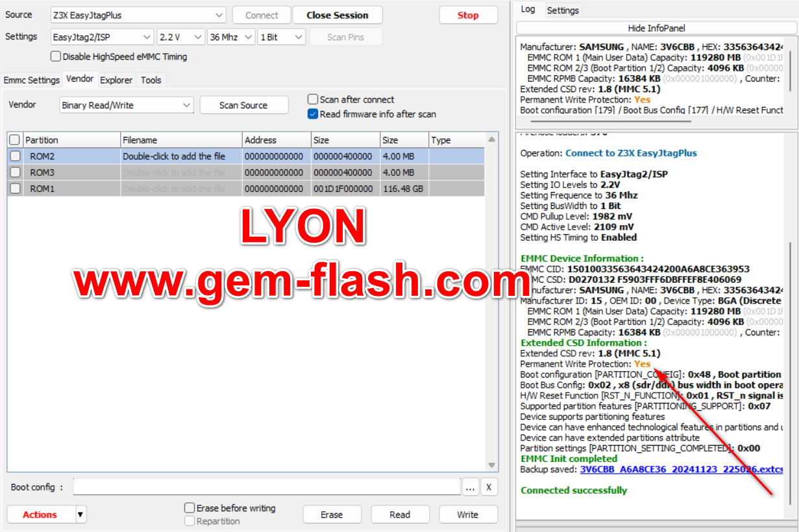799x532 pixels.
Task: Click the Scan Pins button
Action: pyautogui.click(x=345, y=37)
